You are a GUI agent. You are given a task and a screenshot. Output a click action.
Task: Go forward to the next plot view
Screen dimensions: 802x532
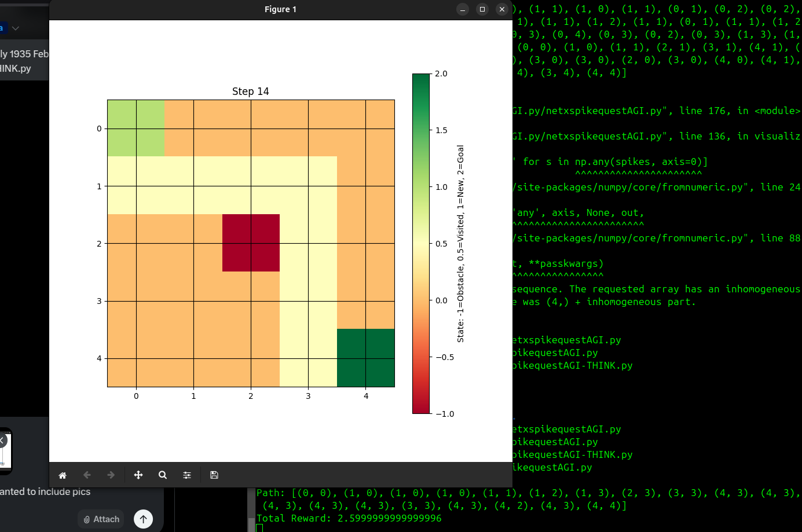[110, 475]
